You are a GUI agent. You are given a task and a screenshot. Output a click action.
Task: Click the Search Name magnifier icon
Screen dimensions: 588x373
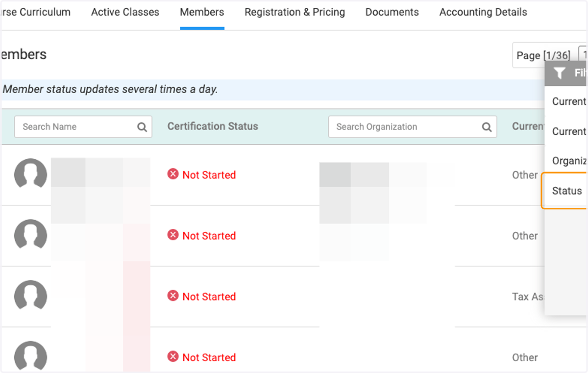[142, 127]
